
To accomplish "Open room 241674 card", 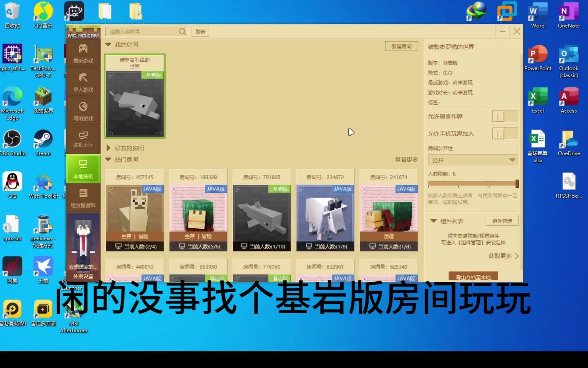I will click(389, 210).
